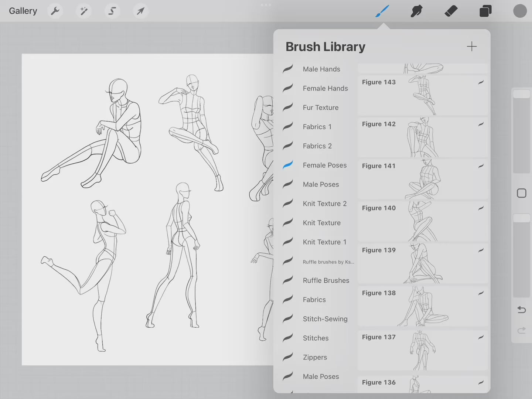Tap the Brush tool icon
The image size is (532, 399).
click(x=382, y=11)
